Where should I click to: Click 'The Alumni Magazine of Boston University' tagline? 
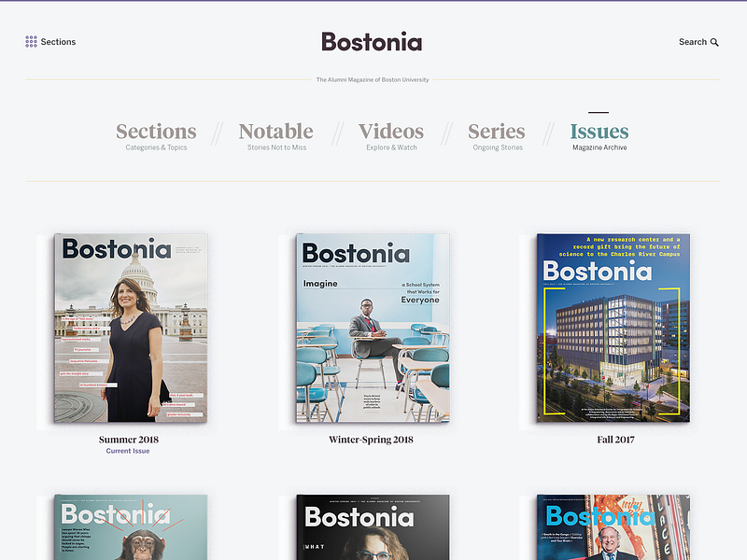coord(373,79)
